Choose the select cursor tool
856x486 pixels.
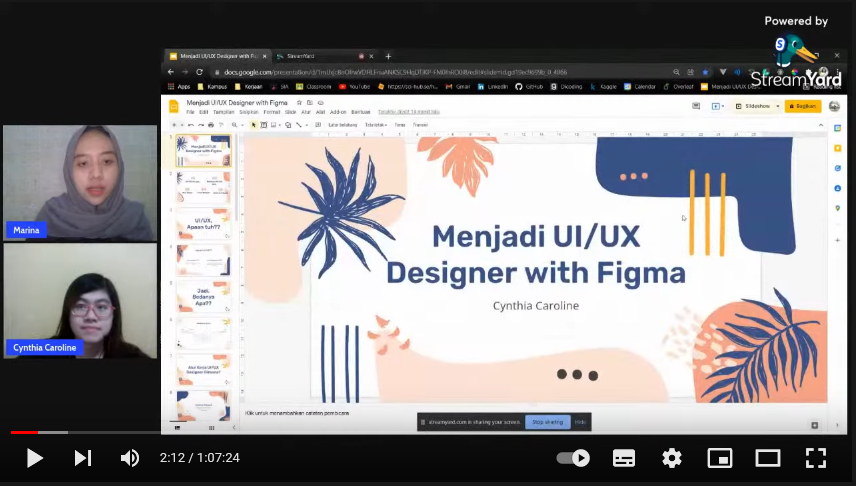pos(253,125)
